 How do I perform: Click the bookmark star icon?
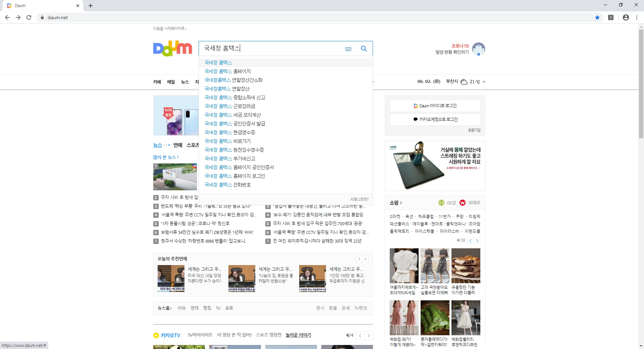tap(597, 17)
